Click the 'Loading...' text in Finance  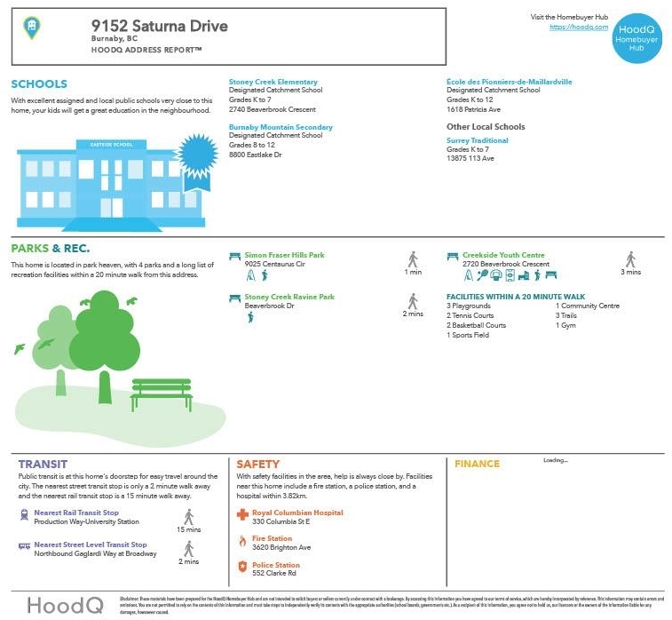pos(556,460)
